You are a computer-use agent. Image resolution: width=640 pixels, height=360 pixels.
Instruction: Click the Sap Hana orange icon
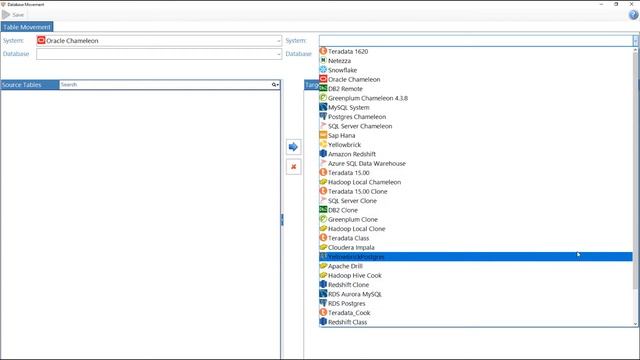(x=323, y=135)
